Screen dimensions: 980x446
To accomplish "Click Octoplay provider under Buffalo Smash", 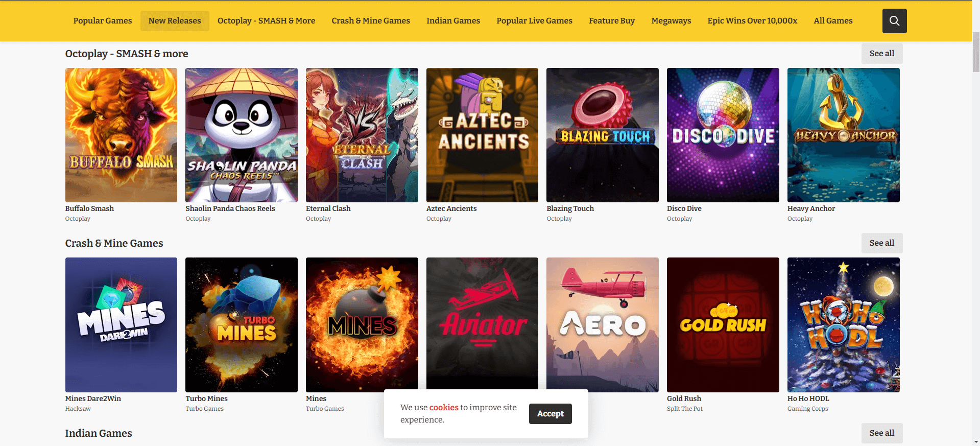I will 78,219.
